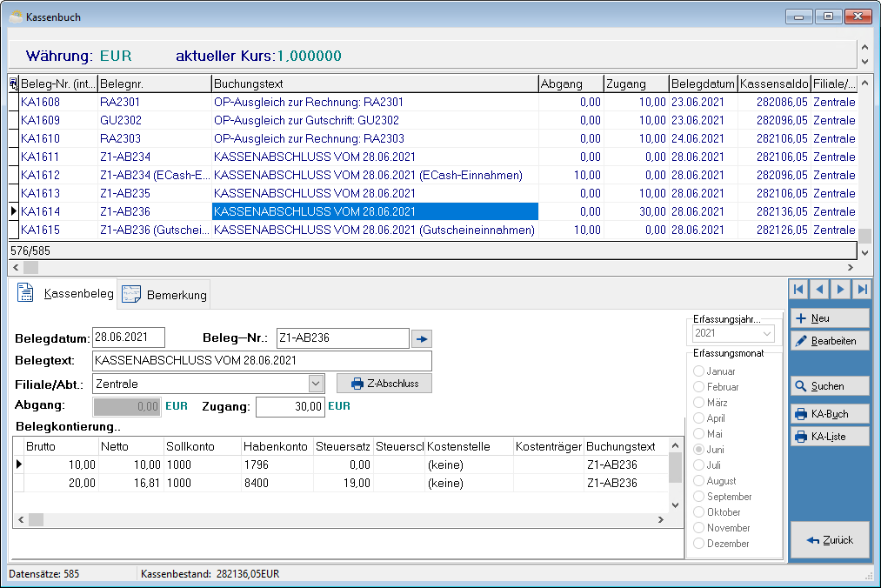Click the grid selector icon in table header corner

14,84
